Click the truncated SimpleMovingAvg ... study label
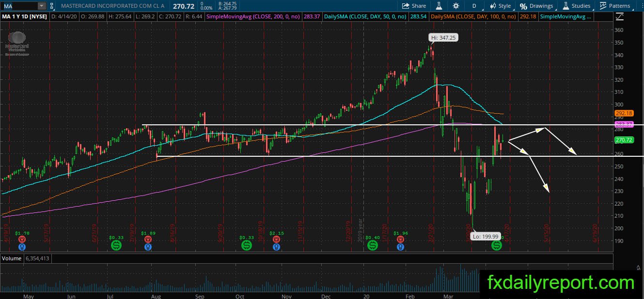This screenshot has width=644, height=299. (x=566, y=16)
